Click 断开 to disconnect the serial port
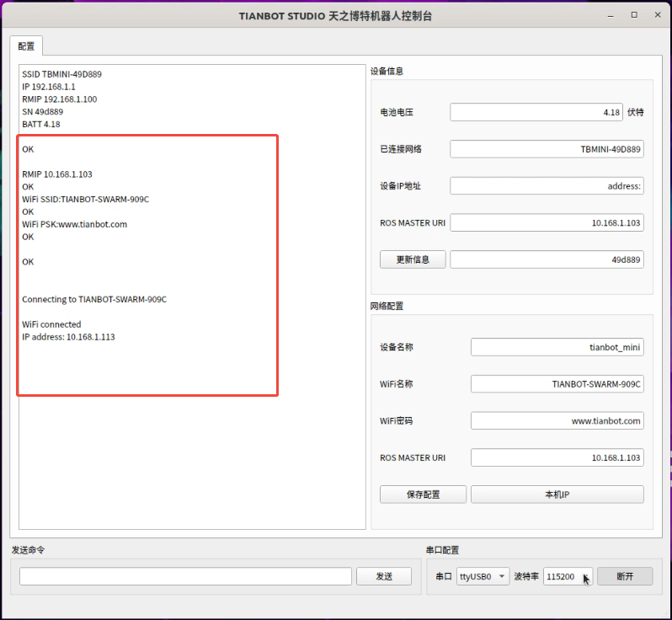Viewport: 672px width, 620px height. pos(624,576)
